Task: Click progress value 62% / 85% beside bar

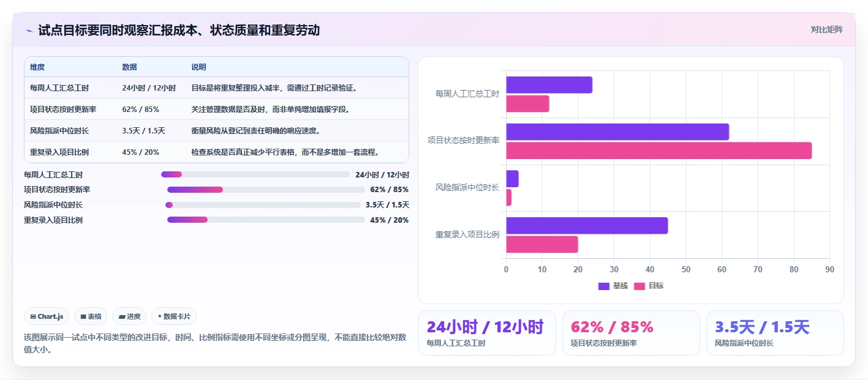Action: click(389, 190)
